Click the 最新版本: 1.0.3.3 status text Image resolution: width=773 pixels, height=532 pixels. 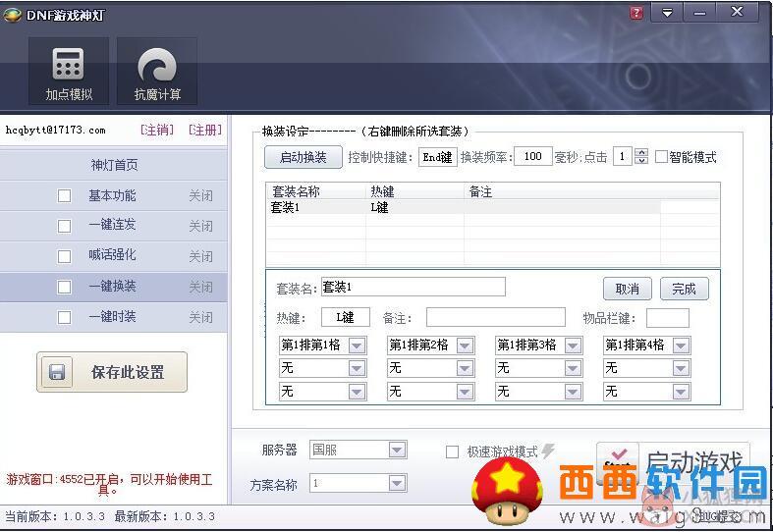pyautogui.click(x=165, y=516)
